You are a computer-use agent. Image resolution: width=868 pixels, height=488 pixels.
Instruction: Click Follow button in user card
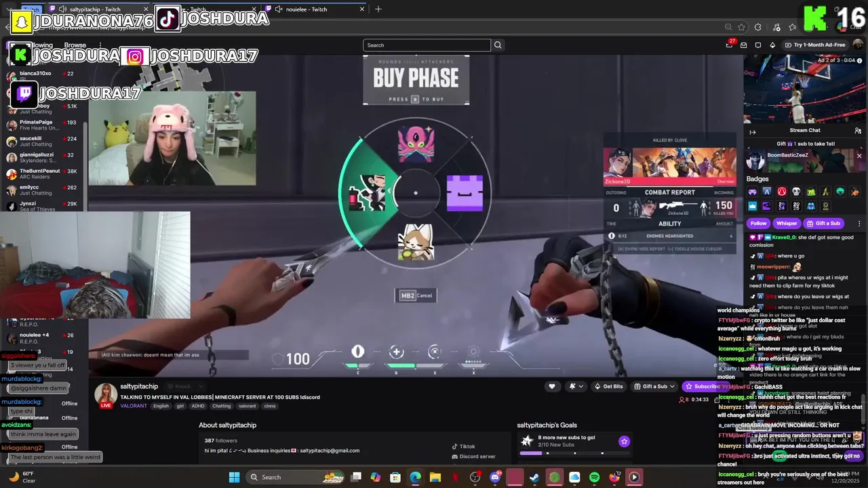758,224
